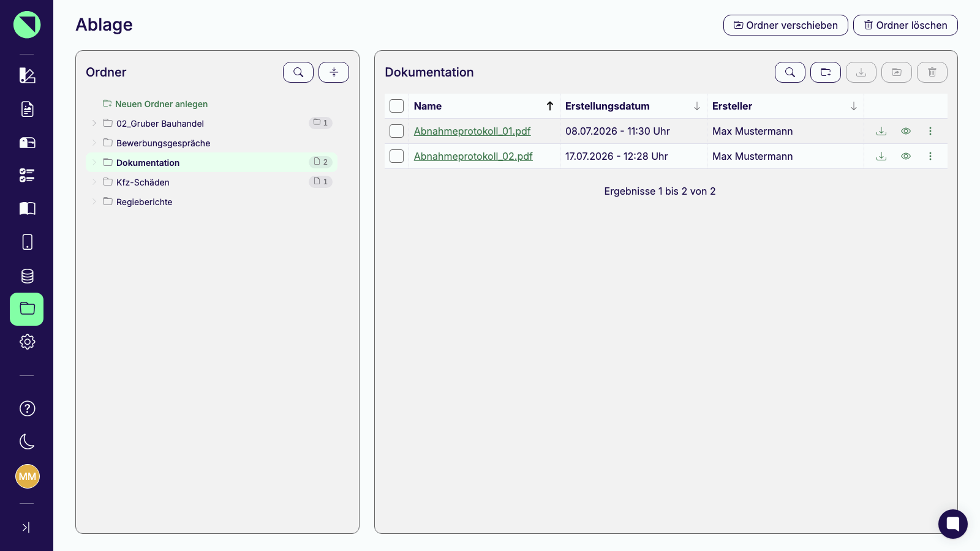The image size is (980, 551).
Task: Open more options for Abnahmeprotokoll_01.pdf
Action: point(930,131)
